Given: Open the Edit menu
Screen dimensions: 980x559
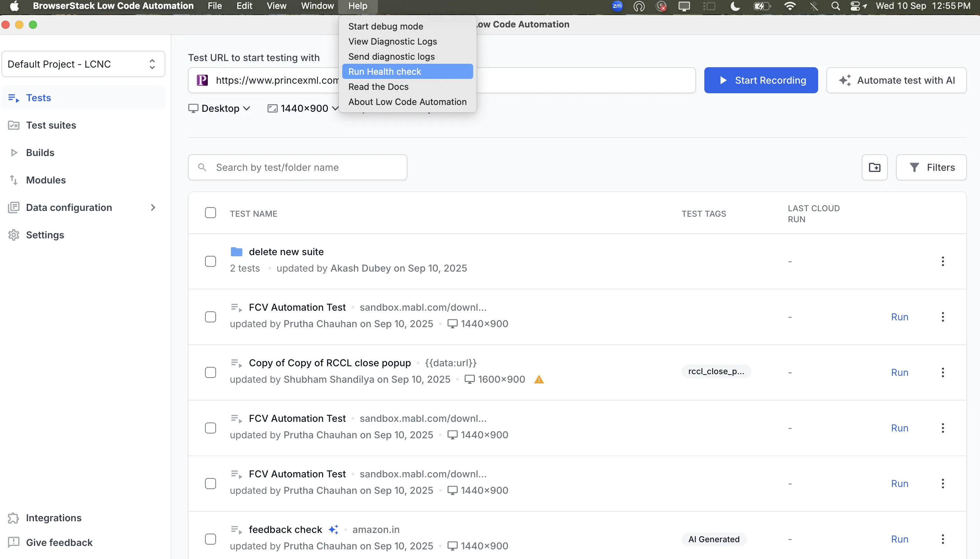Looking at the screenshot, I should coord(244,6).
